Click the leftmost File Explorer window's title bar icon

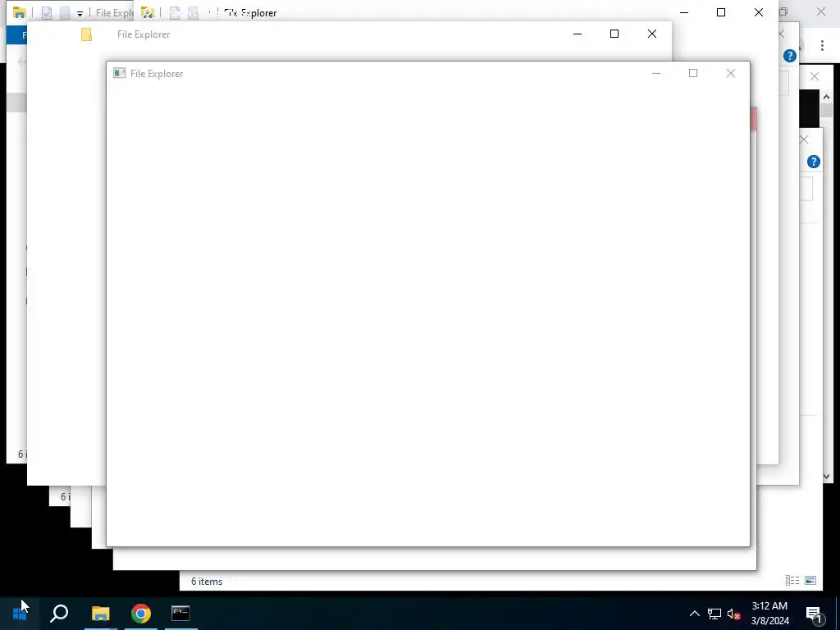click(20, 13)
